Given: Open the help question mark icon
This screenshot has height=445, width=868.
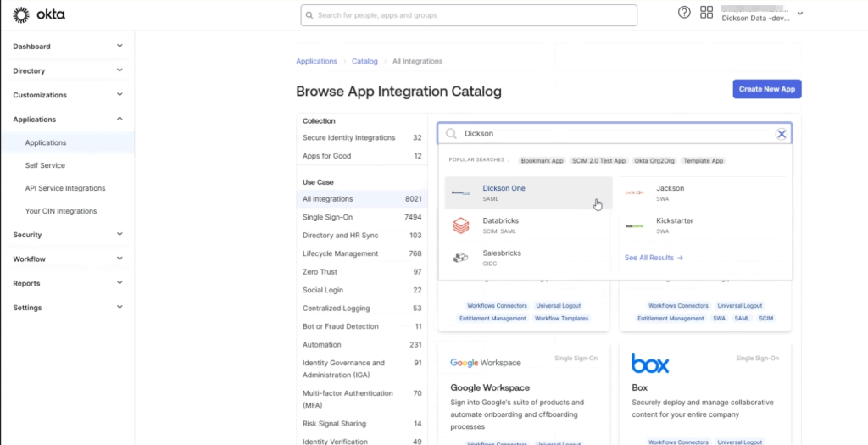Looking at the screenshot, I should tap(684, 12).
